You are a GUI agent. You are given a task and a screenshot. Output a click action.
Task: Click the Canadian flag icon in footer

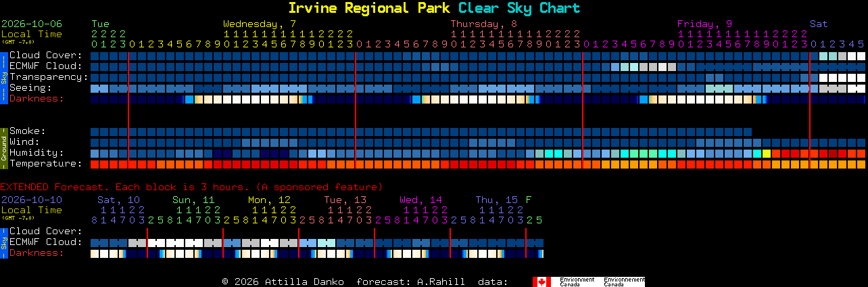[x=541, y=282]
